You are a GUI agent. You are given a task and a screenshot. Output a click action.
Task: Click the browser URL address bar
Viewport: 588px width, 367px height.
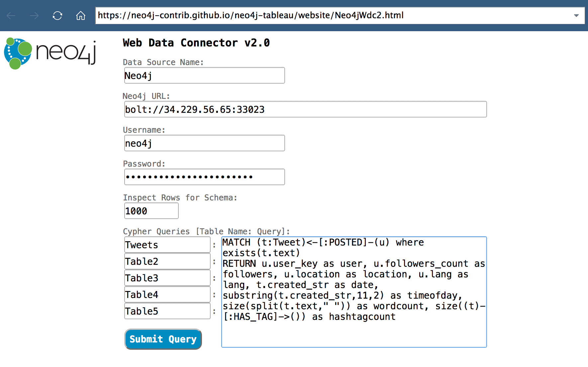332,16
